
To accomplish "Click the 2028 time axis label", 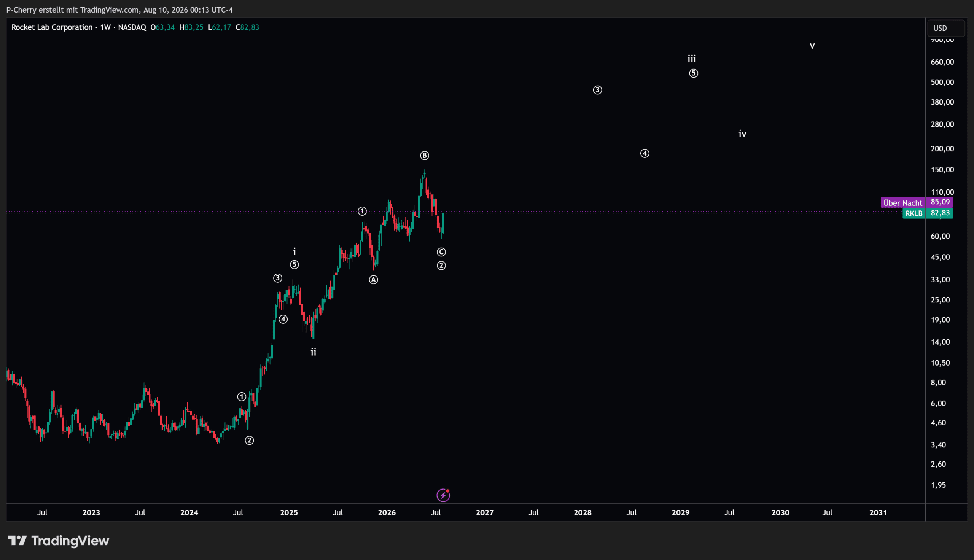I will click(582, 512).
